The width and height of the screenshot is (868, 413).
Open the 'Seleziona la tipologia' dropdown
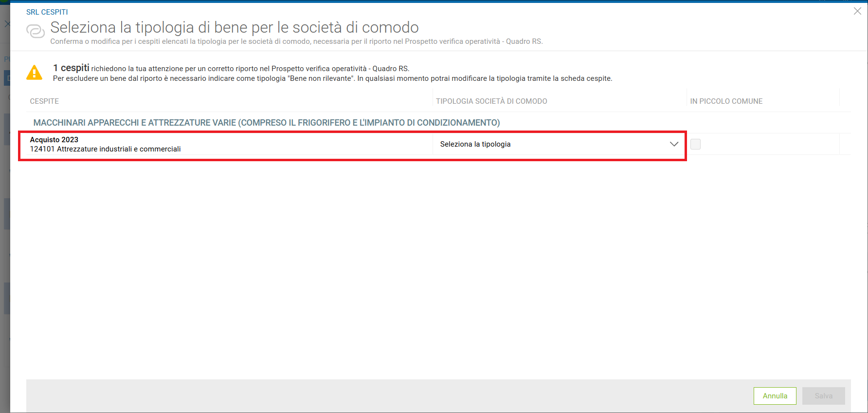point(559,144)
